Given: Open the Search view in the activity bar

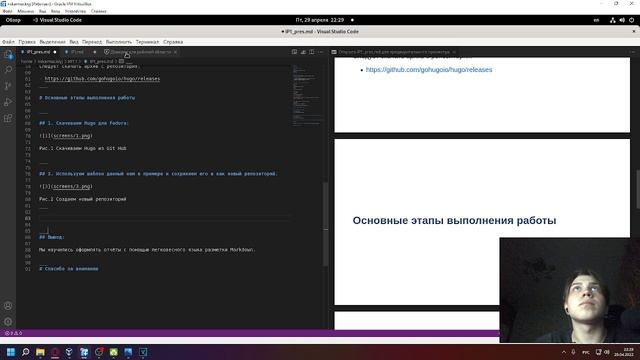Looking at the screenshot, I should pos(8,70).
